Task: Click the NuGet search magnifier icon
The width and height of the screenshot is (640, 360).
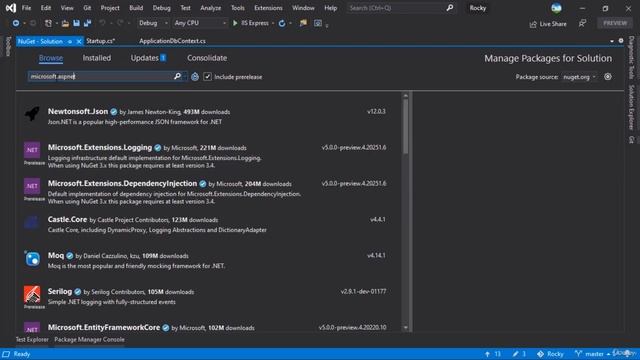Action: [177, 76]
